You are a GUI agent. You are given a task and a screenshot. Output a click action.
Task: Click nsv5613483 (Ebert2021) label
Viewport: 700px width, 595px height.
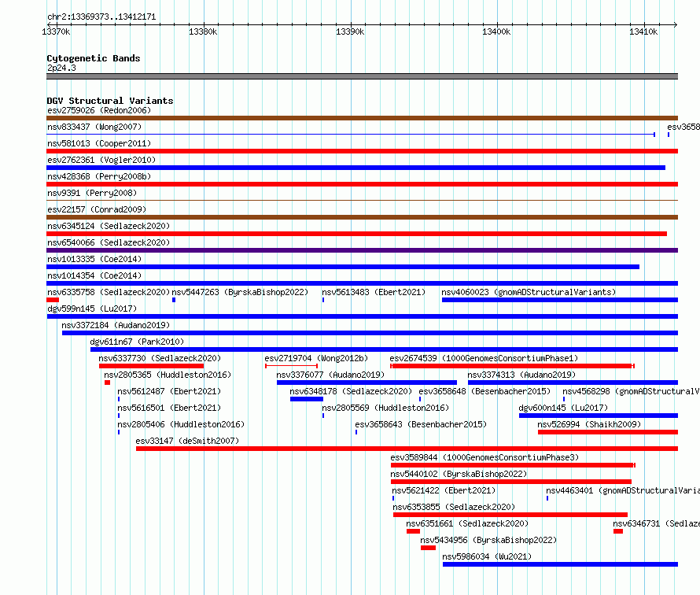click(374, 292)
